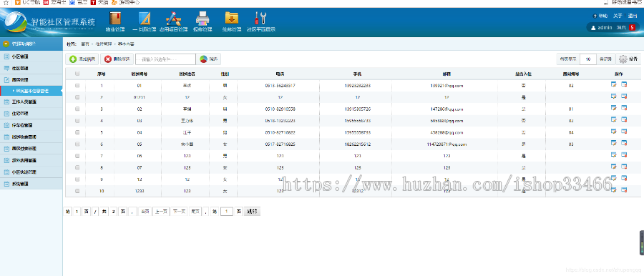The width and height of the screenshot is (644, 276).
Task: Check the box for row 2
Action: point(77,97)
